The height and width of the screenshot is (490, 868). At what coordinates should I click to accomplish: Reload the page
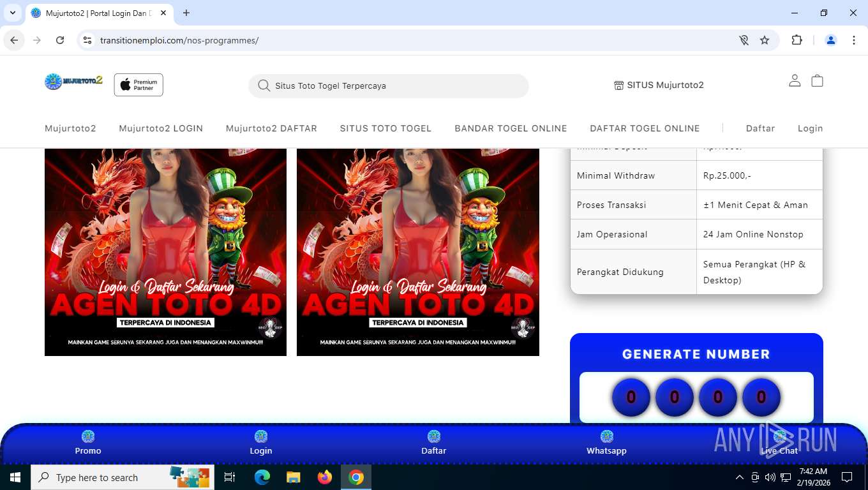tap(60, 40)
